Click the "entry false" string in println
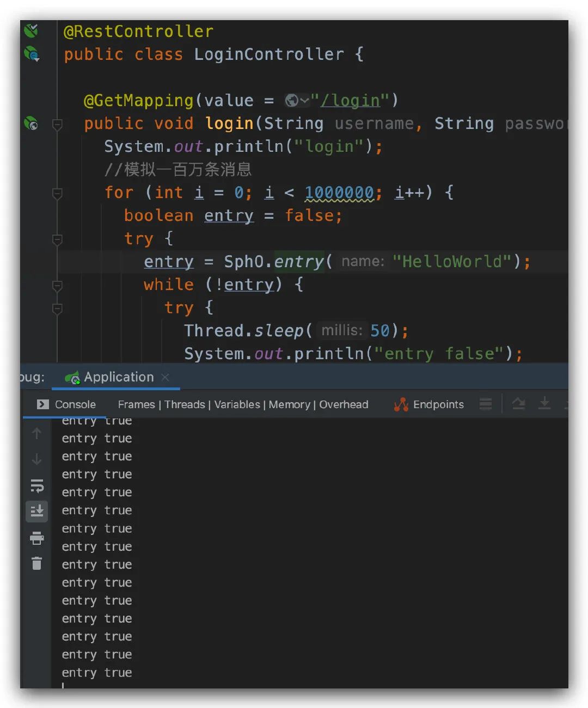Viewport: 588px width, 708px height. (x=440, y=354)
